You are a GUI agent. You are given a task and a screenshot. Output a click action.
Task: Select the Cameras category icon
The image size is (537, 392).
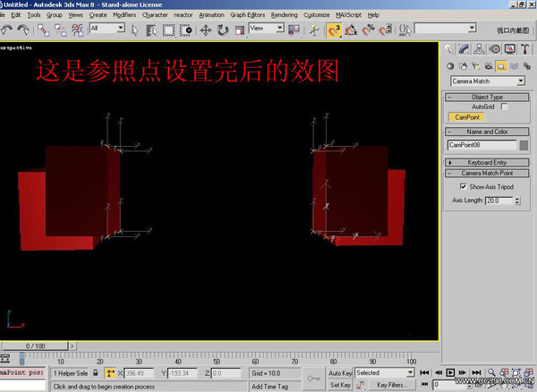click(489, 66)
